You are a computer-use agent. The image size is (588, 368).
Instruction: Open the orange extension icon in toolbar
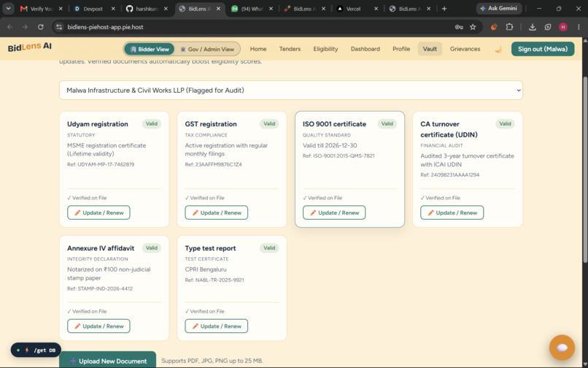pyautogui.click(x=494, y=27)
